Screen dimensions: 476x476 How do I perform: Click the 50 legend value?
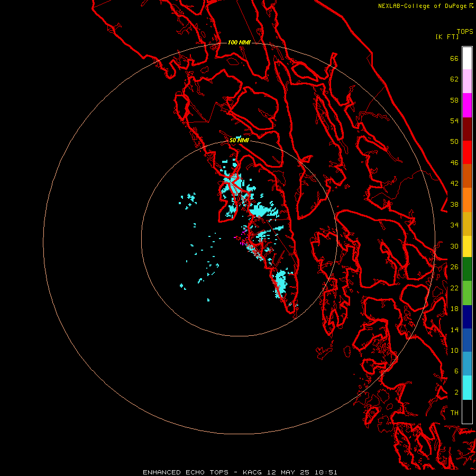tap(454, 142)
